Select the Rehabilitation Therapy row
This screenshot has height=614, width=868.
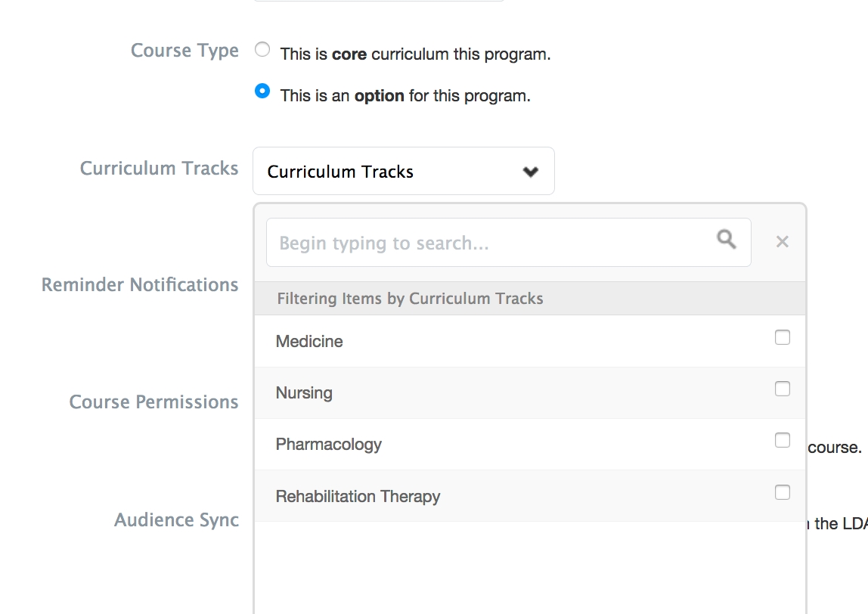click(358, 497)
